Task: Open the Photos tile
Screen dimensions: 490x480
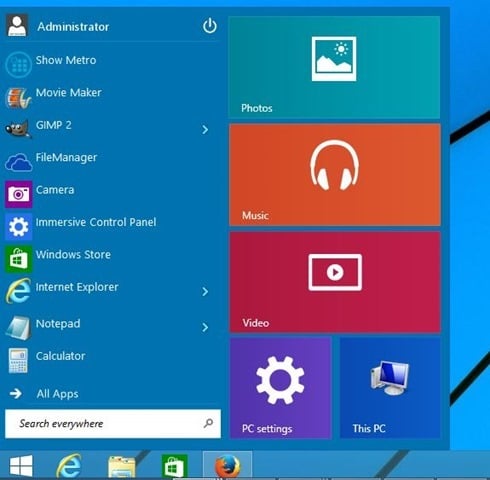Action: pos(334,67)
